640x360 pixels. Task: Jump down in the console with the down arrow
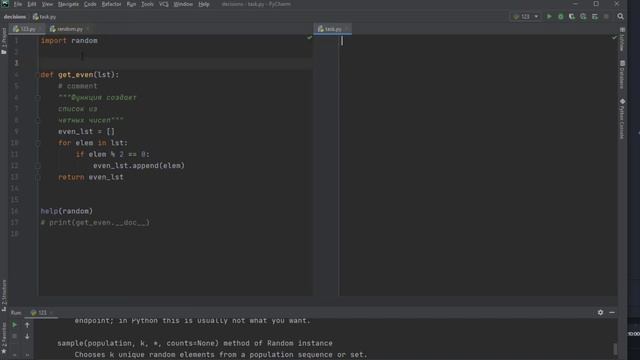click(27, 336)
